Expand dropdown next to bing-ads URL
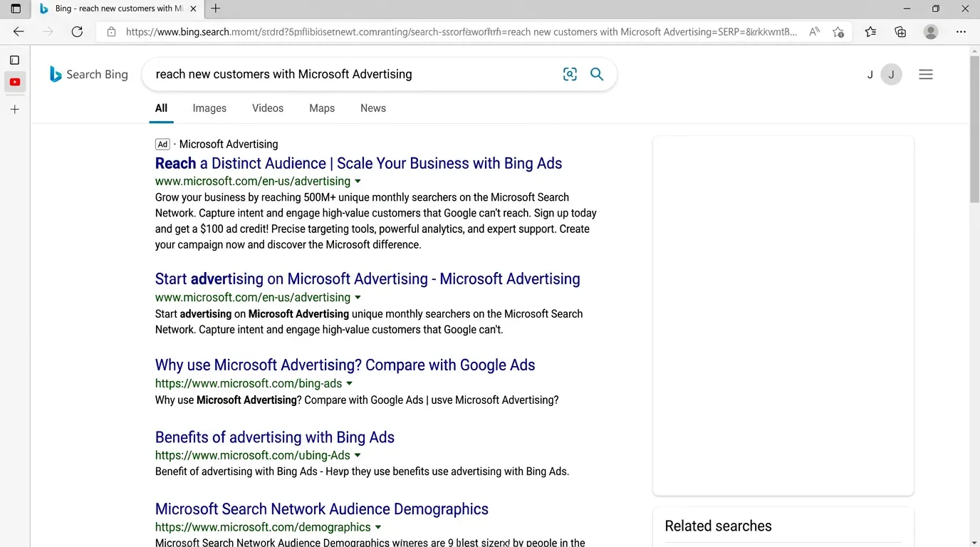This screenshot has height=547, width=980. [x=350, y=384]
